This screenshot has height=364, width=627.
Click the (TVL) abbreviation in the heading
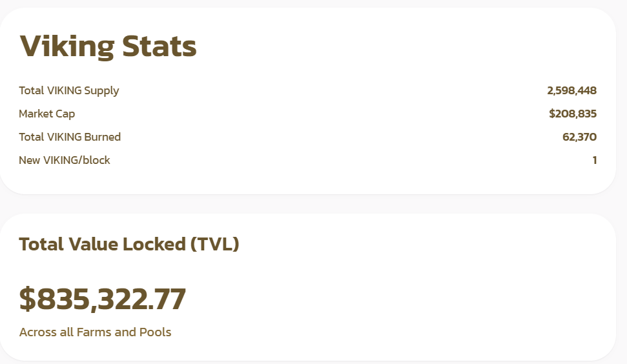coord(215,244)
